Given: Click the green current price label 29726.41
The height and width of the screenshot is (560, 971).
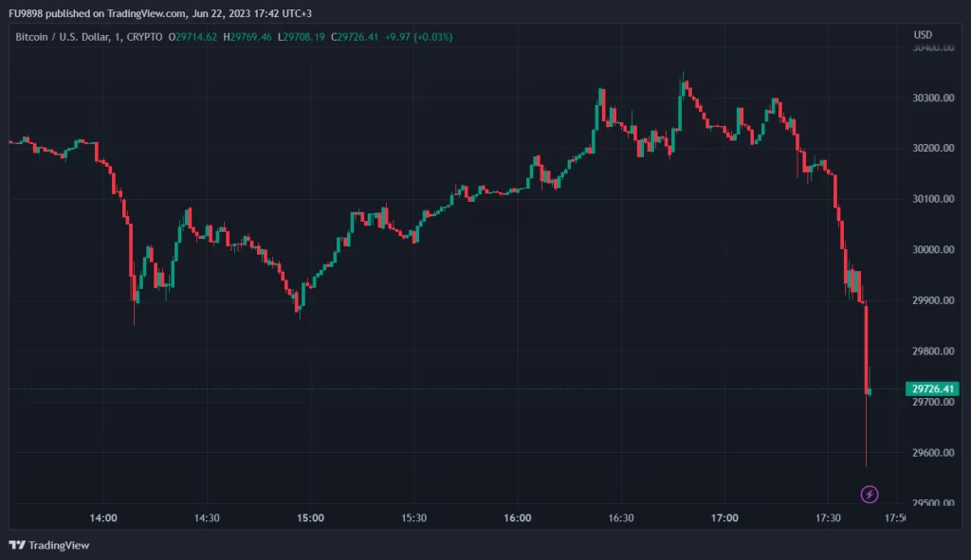Looking at the screenshot, I should coord(933,388).
